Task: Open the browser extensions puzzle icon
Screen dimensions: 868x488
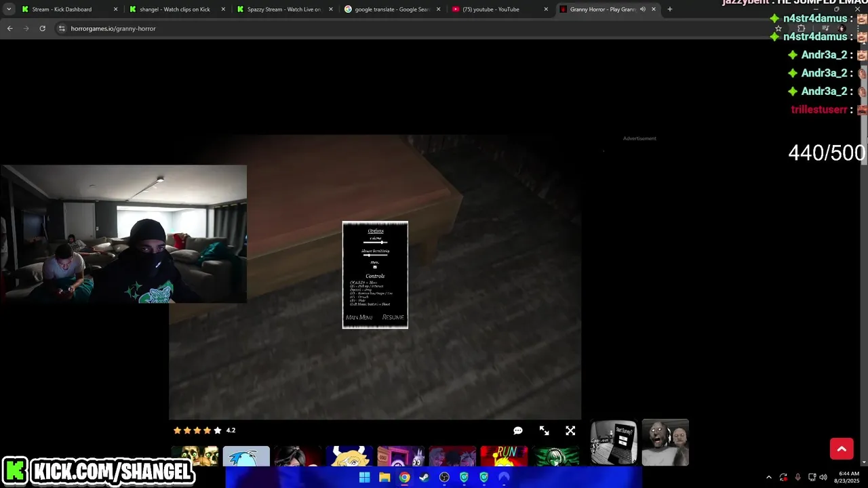Action: click(x=801, y=28)
